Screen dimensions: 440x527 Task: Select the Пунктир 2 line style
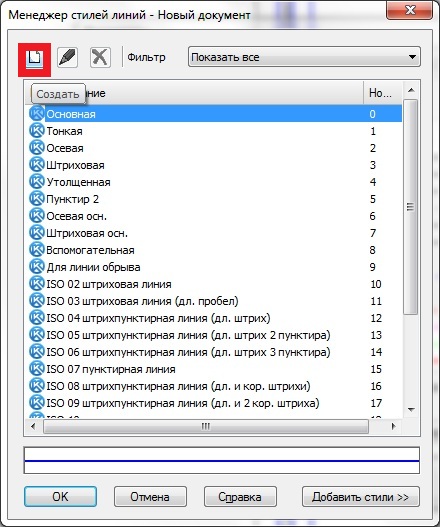(215, 199)
